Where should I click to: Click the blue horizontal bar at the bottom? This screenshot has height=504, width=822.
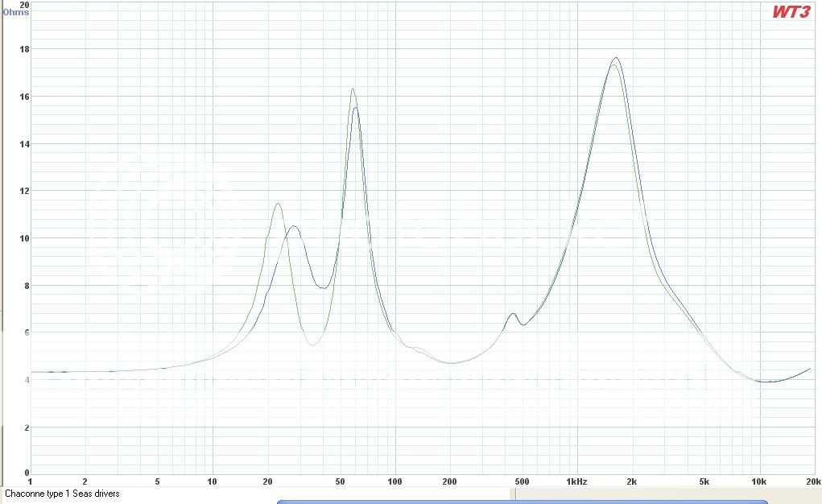tap(523, 502)
